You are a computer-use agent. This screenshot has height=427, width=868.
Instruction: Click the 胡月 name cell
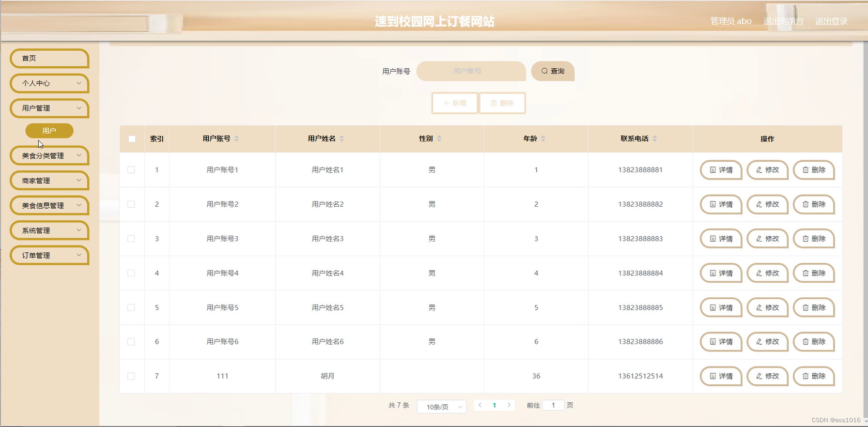point(327,376)
